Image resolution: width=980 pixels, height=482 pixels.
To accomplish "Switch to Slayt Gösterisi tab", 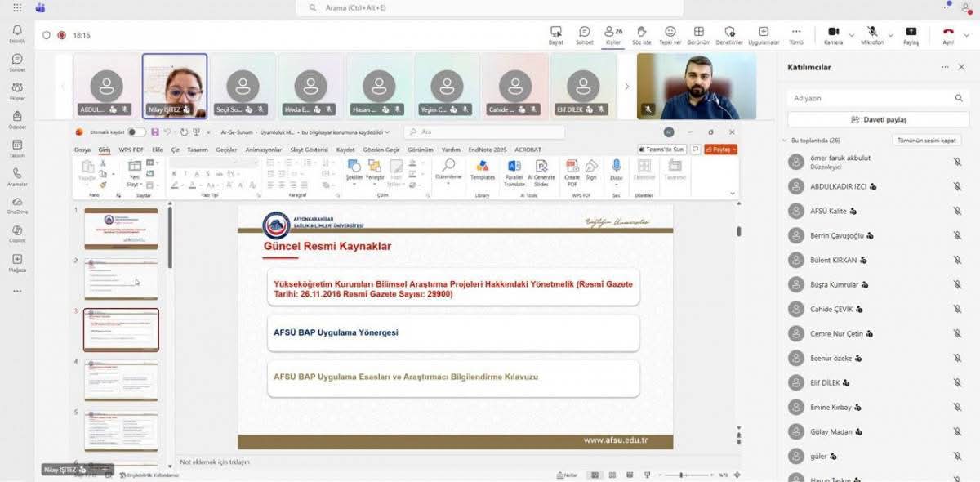I will 310,150.
